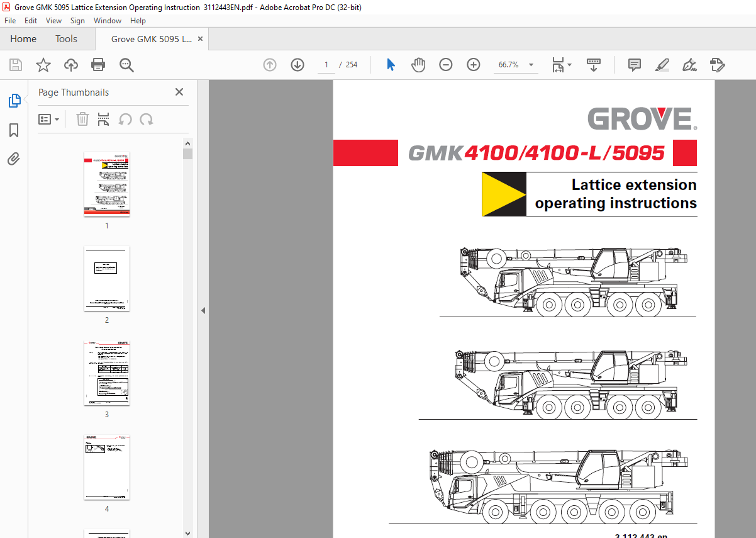The width and height of the screenshot is (756, 538).
Task: Rotate page counterclockwise in thumbnails panel
Action: pyautogui.click(x=125, y=119)
